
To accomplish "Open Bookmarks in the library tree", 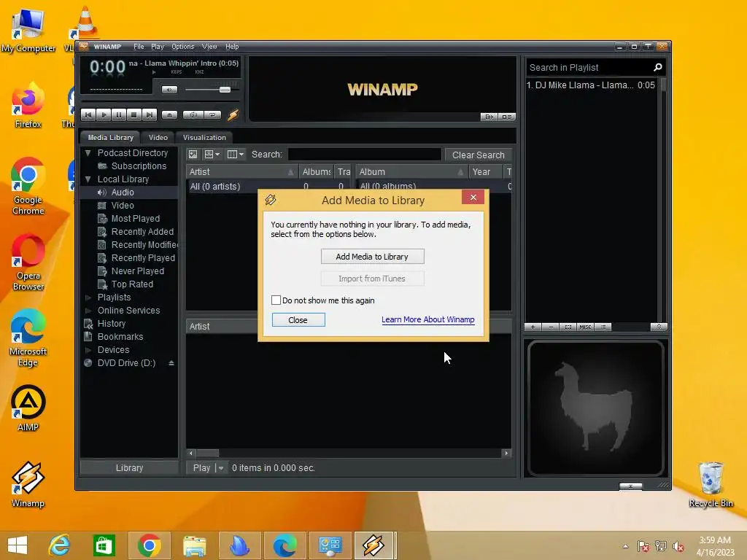I will (120, 337).
